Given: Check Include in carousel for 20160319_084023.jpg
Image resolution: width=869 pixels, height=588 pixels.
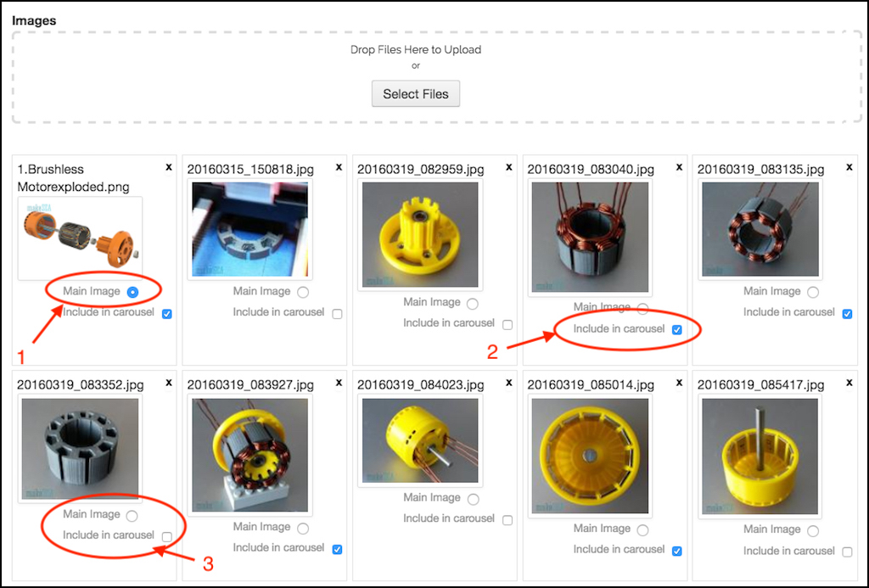Looking at the screenshot, I should coord(507,520).
